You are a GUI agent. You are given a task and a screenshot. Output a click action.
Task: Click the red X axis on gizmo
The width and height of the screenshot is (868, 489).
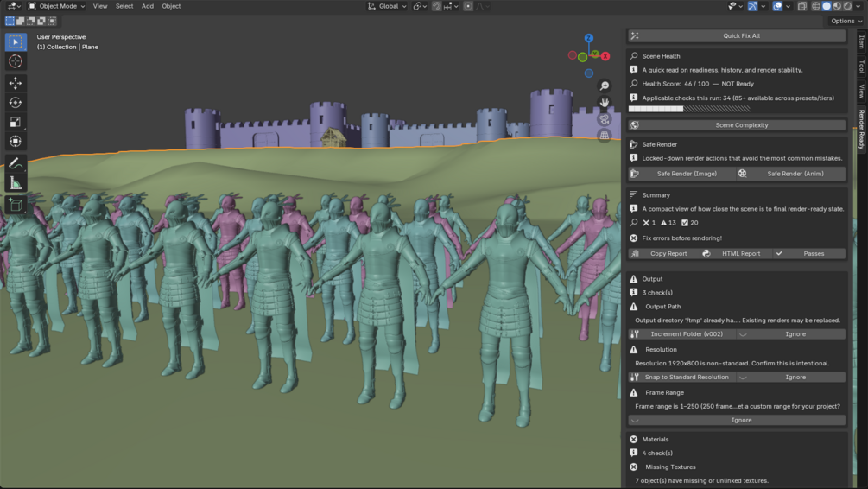click(605, 56)
